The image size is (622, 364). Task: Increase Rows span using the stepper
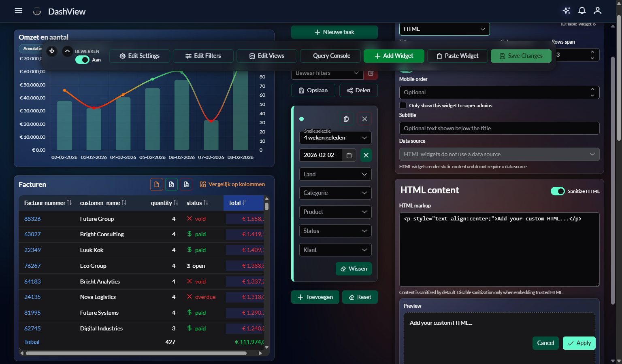[593, 52]
